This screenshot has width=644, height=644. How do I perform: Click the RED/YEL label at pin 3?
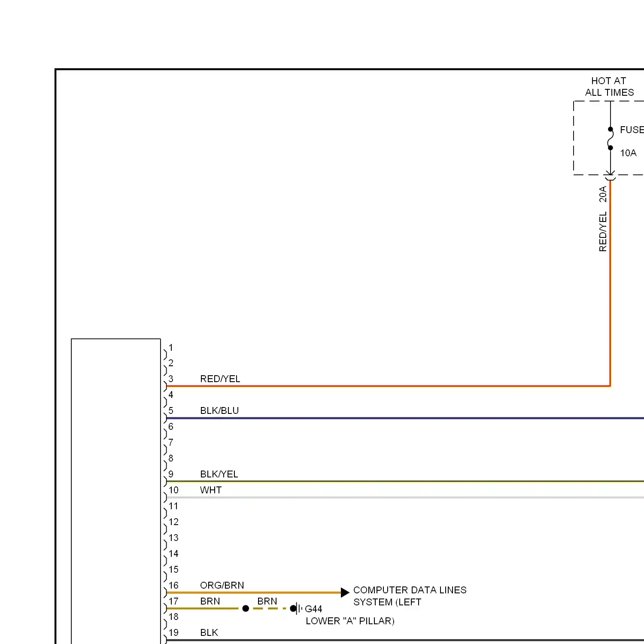220,379
